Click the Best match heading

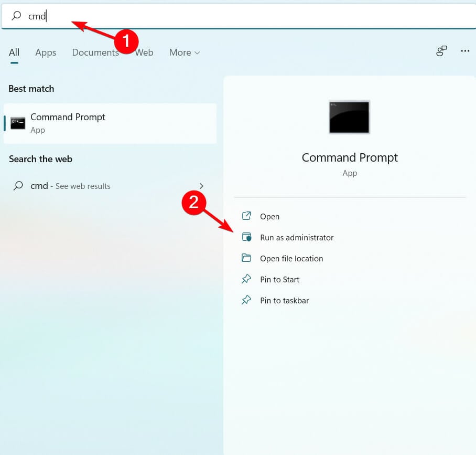[31, 89]
